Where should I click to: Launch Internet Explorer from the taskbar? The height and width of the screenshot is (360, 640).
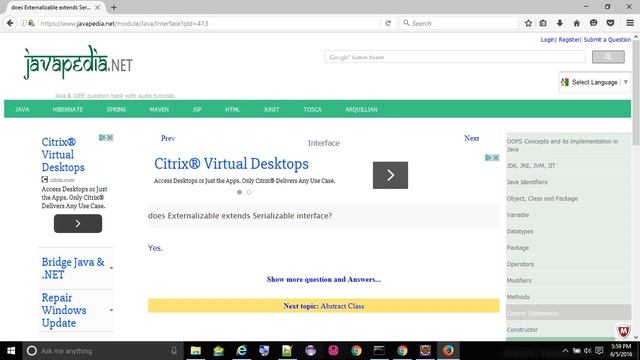point(241,351)
